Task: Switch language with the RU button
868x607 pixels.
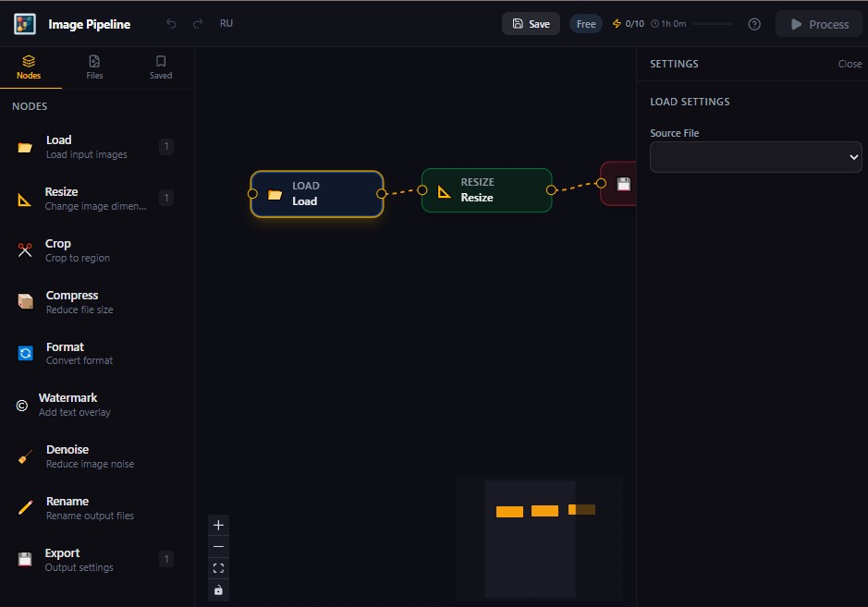Action: pos(226,23)
